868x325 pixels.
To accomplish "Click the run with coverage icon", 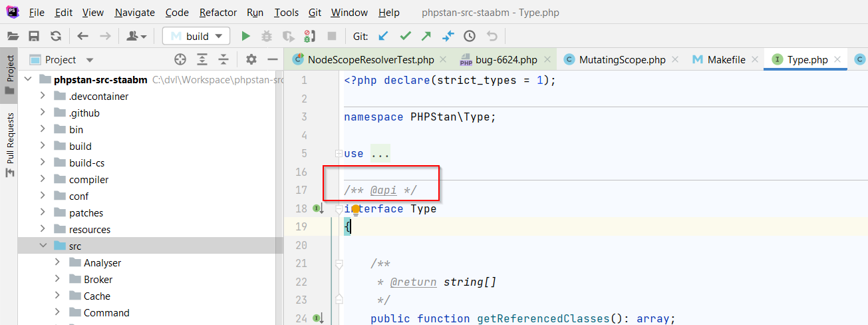I will tap(288, 36).
